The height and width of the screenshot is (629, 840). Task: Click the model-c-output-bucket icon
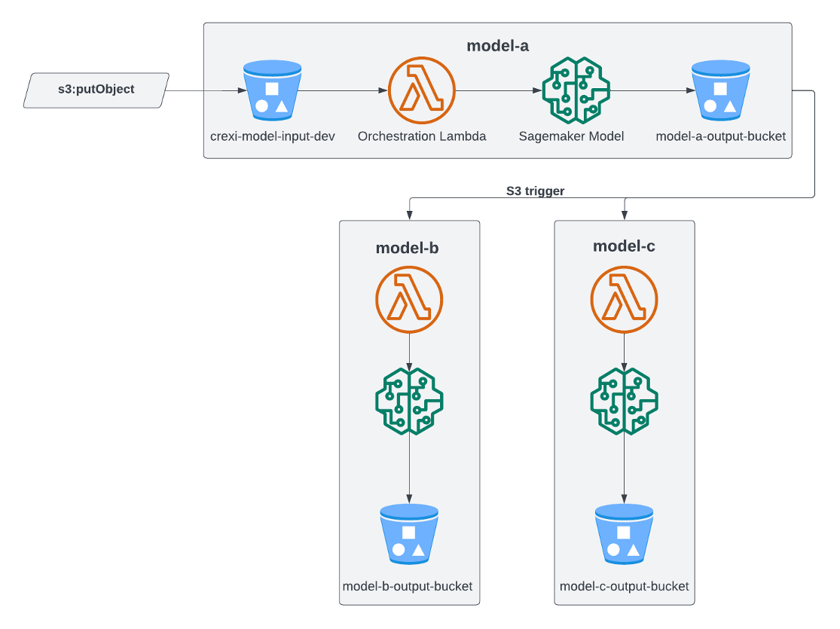(x=625, y=535)
